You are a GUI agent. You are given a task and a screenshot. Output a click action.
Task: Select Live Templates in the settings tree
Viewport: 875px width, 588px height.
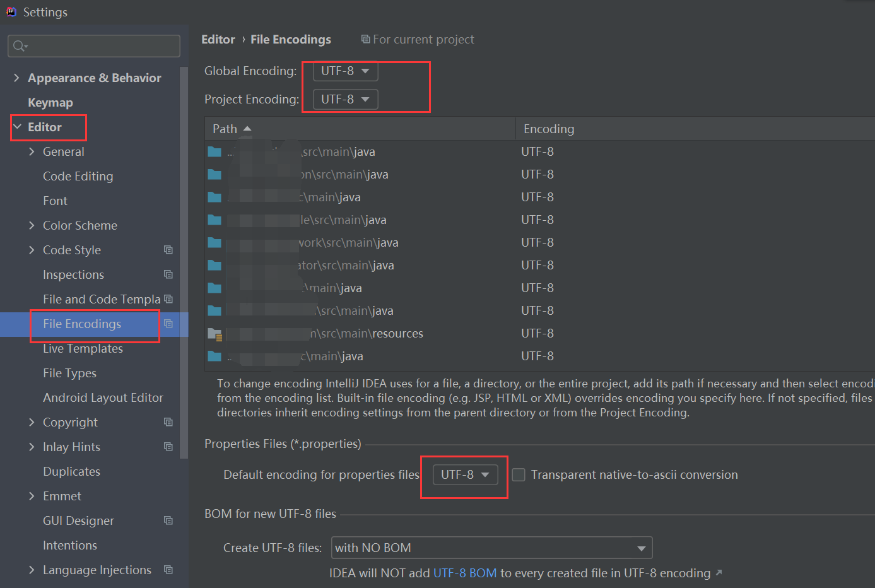83,348
